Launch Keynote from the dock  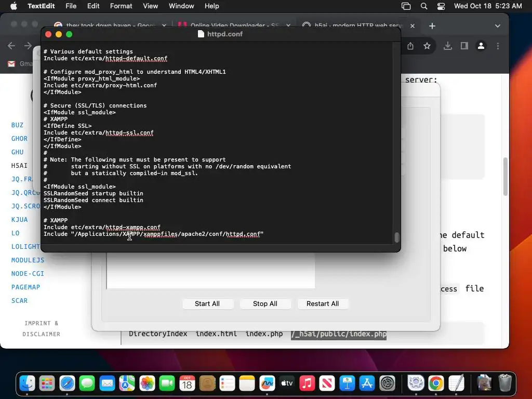[x=347, y=384]
